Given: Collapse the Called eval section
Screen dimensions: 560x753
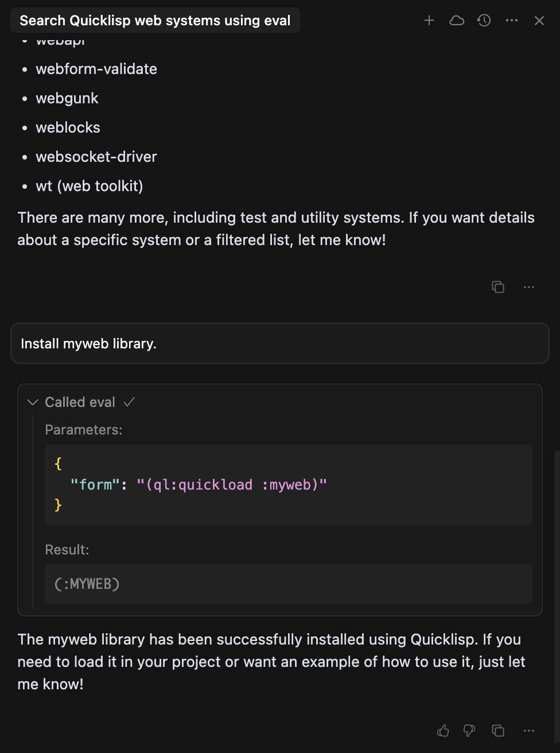Looking at the screenshot, I should (x=33, y=402).
